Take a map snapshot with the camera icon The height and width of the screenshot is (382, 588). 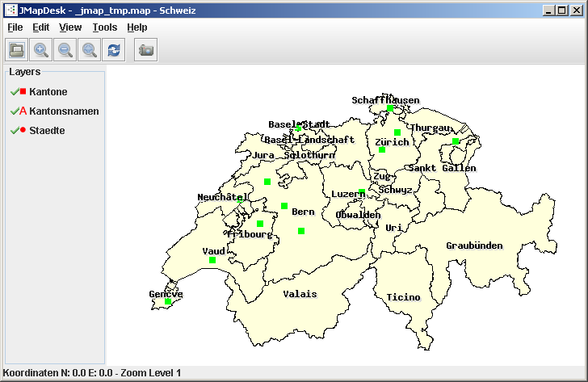pyautogui.click(x=146, y=50)
